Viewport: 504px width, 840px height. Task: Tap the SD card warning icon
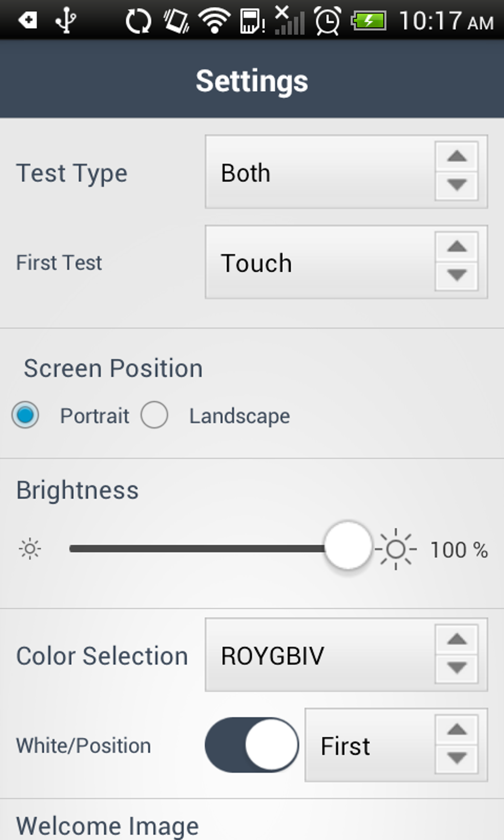[x=252, y=21]
